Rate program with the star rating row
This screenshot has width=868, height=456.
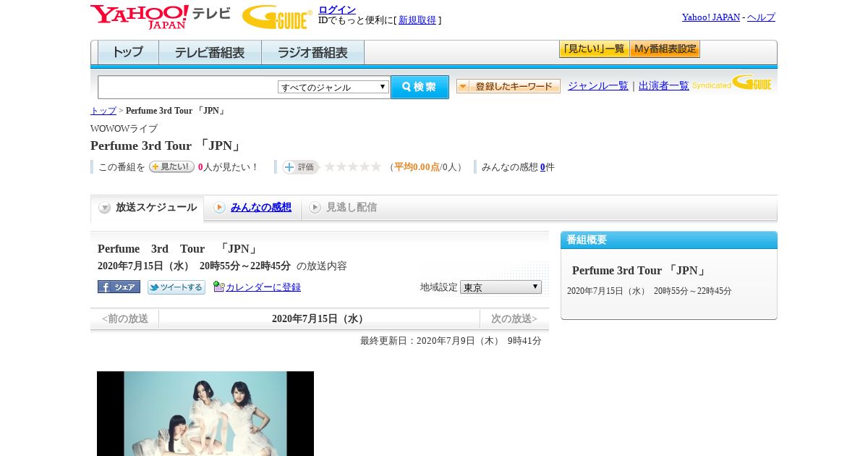(x=352, y=166)
